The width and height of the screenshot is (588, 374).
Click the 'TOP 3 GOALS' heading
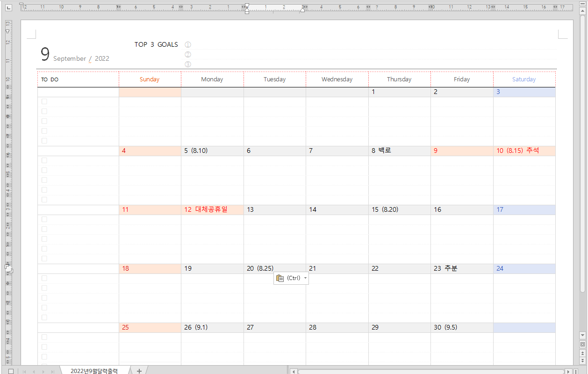coord(156,44)
